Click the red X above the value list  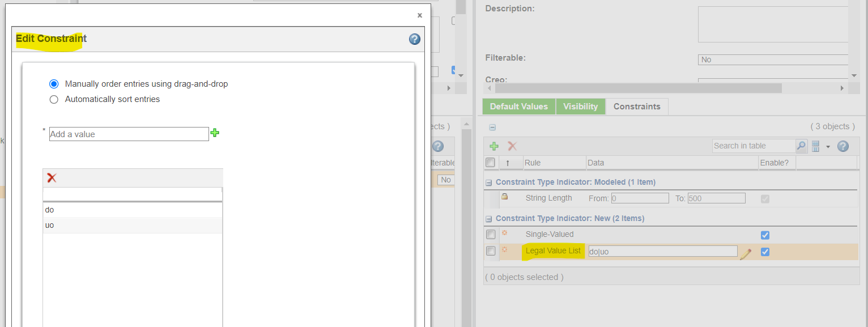click(x=51, y=177)
